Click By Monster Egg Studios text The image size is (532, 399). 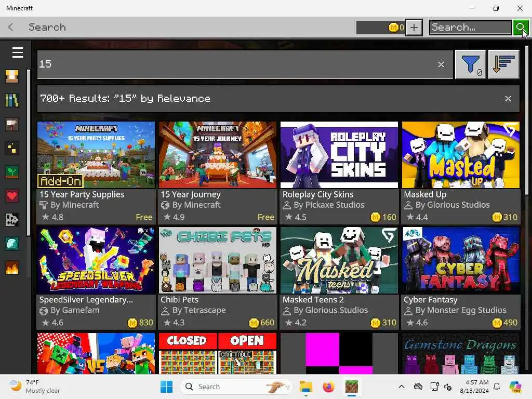coord(460,310)
